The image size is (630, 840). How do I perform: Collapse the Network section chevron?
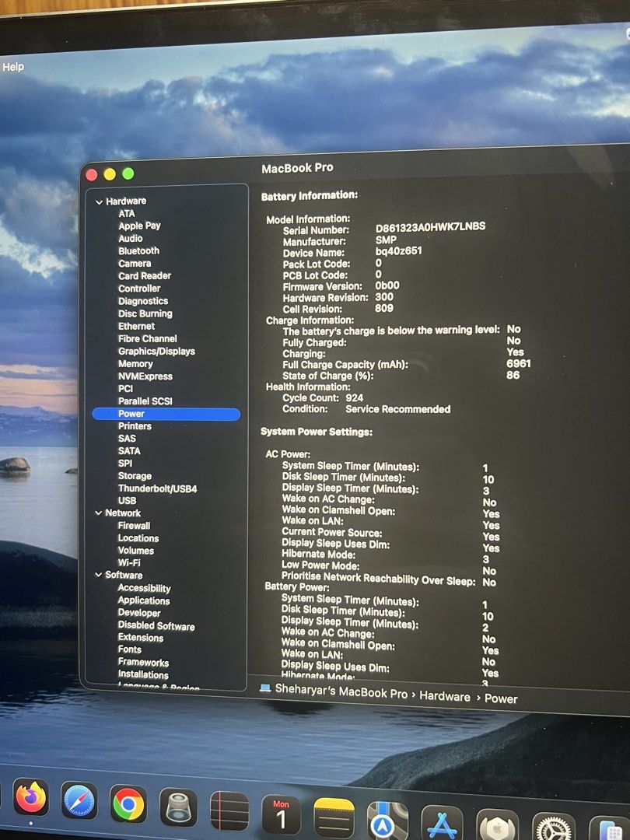(99, 513)
